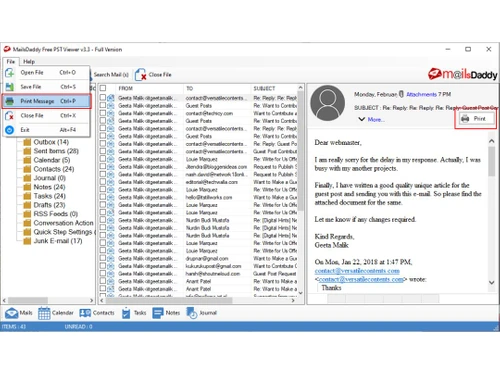The height and width of the screenshot is (375, 500).
Task: Check the email to Jitendra@bloggersideas.com
Action: 103,167
